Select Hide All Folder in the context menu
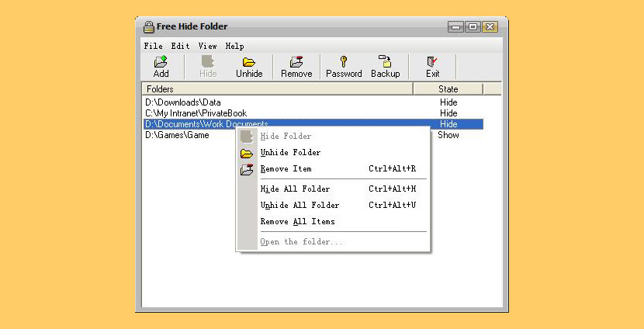The image size is (644, 329). 333,189
